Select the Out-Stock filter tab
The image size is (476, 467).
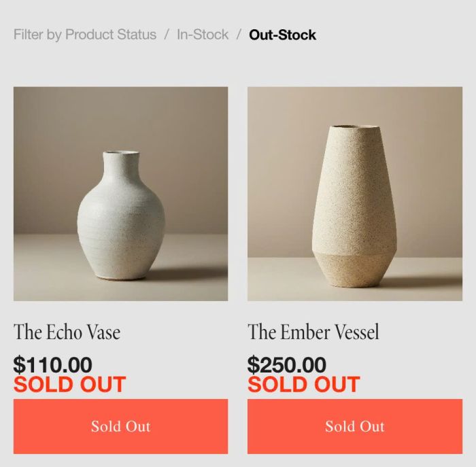coord(282,35)
